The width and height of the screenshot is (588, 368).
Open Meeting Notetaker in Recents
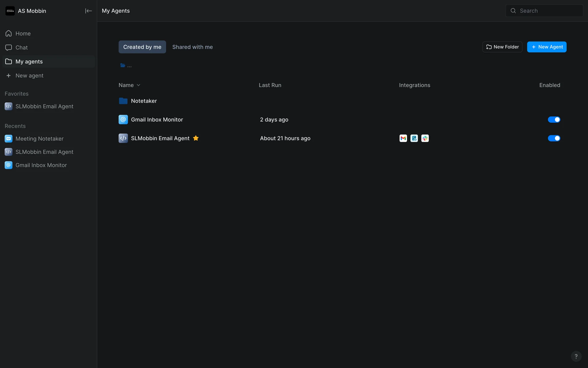pos(39,139)
